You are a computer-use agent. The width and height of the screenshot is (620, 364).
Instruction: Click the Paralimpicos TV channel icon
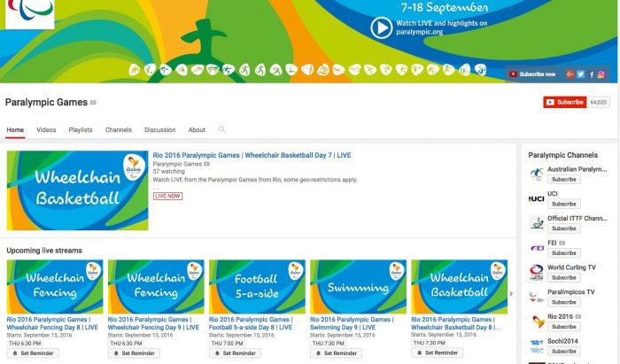(x=537, y=297)
